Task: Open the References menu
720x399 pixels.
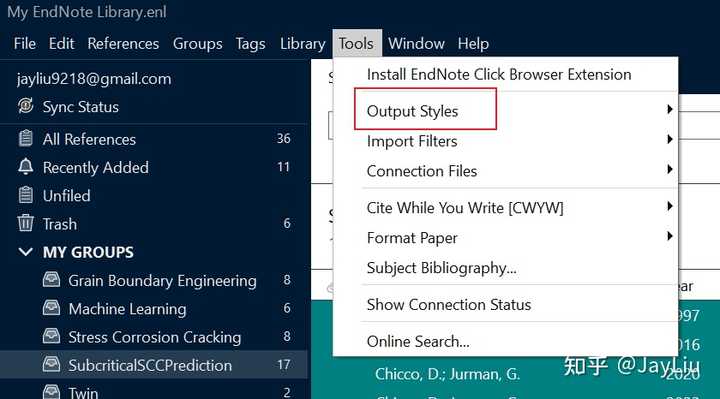Action: (x=123, y=44)
